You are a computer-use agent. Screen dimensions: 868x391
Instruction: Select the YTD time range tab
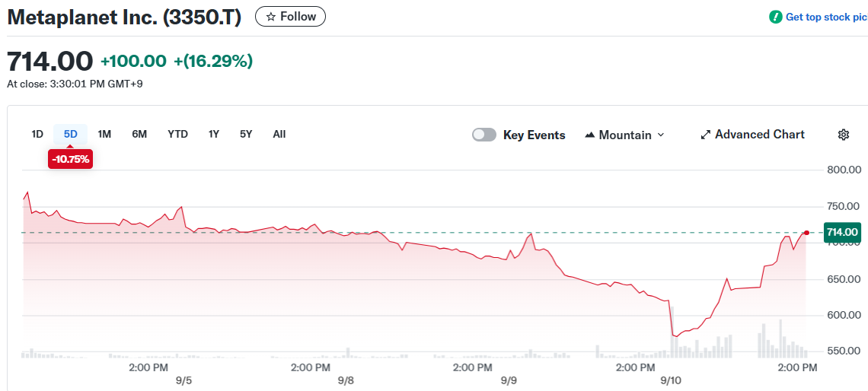coord(177,134)
